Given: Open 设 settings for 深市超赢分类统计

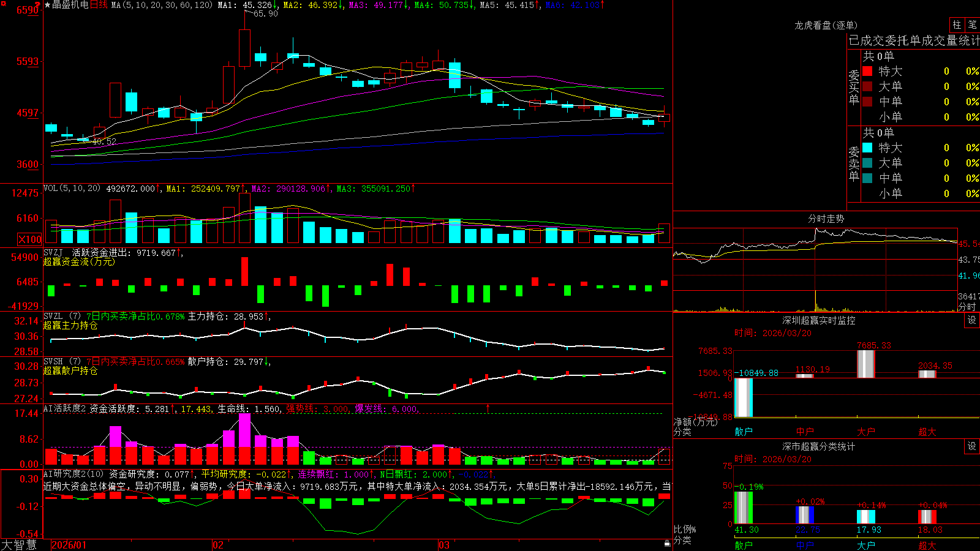Looking at the screenshot, I should coord(972,446).
